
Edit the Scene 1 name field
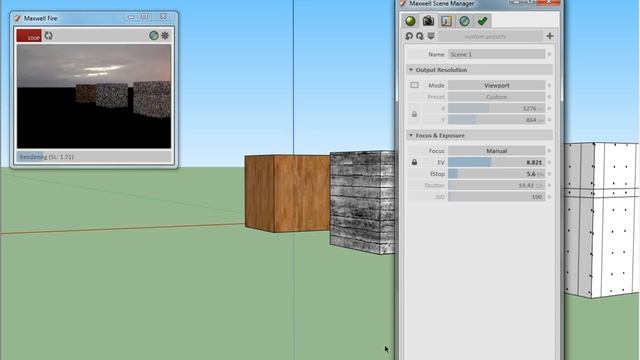[496, 54]
